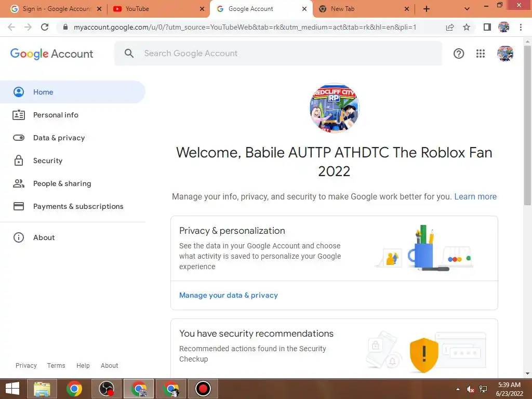Click the browser back arrow
This screenshot has height=399, width=532.
click(11, 27)
